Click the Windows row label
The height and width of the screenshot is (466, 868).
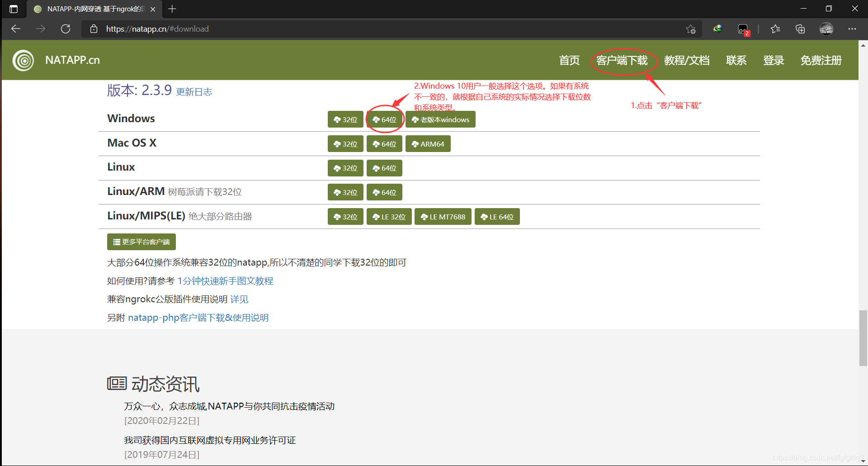click(x=131, y=119)
